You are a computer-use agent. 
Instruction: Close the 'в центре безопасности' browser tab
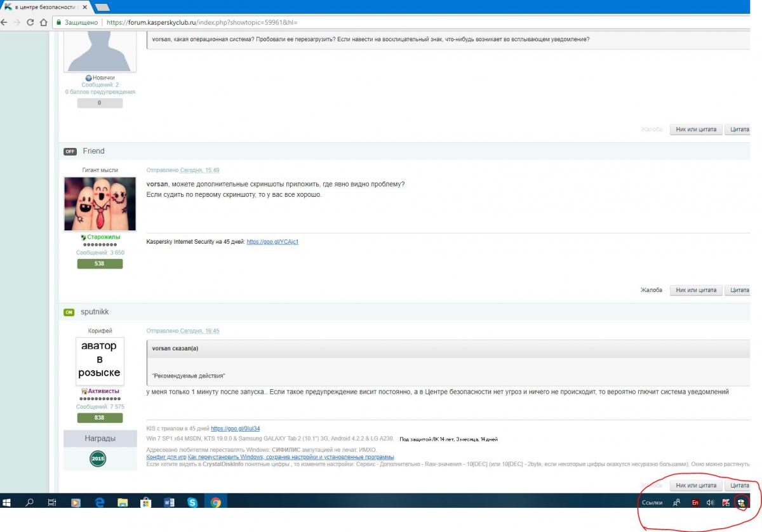84,7
